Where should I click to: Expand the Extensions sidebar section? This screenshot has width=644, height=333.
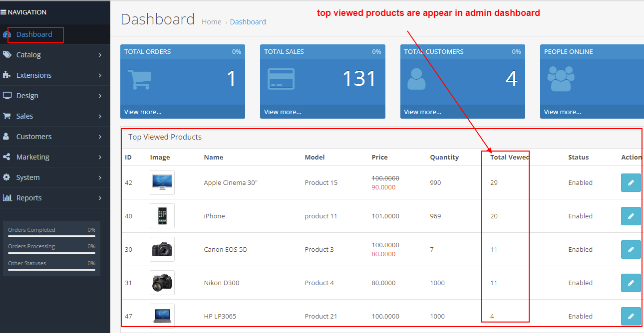(x=100, y=76)
